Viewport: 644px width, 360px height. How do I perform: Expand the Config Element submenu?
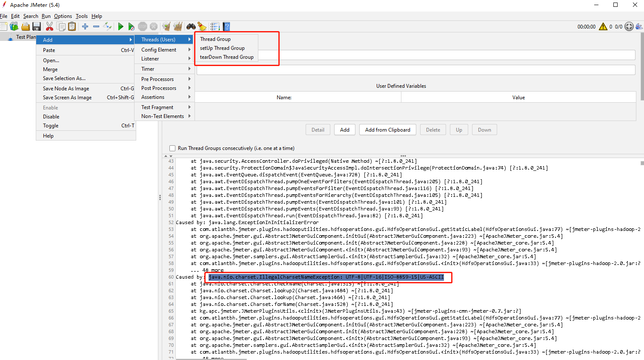[165, 50]
